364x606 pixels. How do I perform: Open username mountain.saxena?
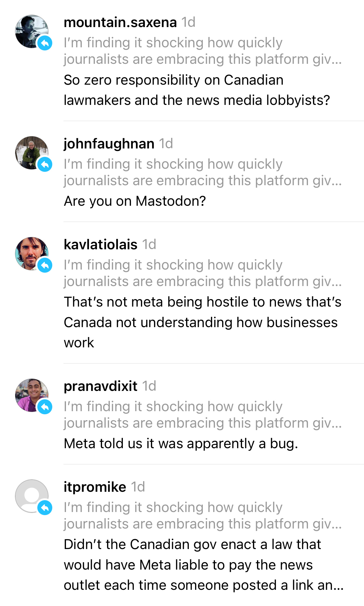120,22
